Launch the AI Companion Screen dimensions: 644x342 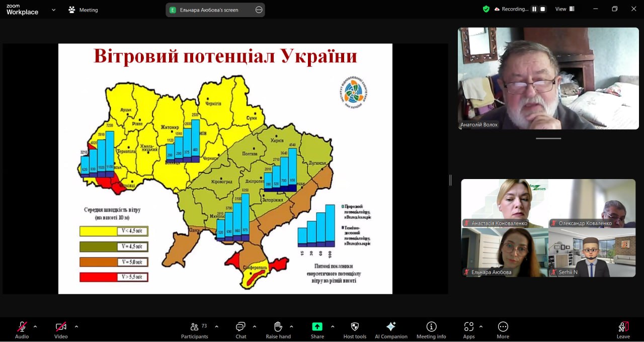click(391, 330)
